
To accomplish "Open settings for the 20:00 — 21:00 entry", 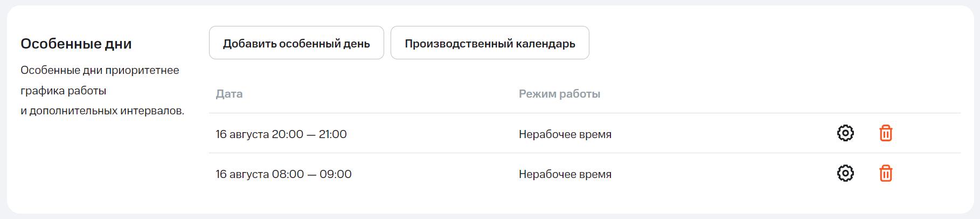I will point(845,133).
